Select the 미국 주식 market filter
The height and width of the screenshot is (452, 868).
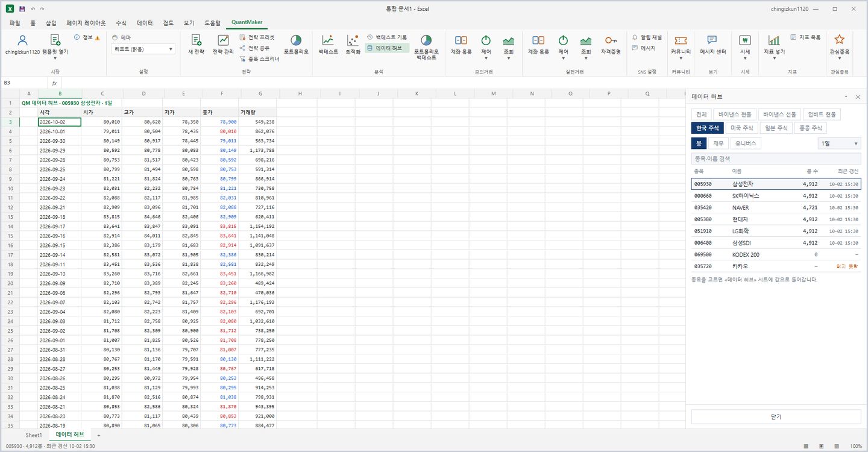[742, 128]
